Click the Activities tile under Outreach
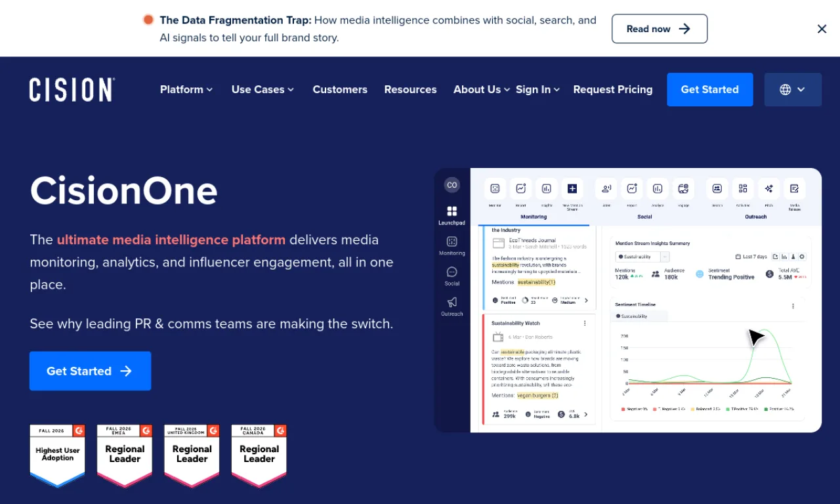 point(743,188)
